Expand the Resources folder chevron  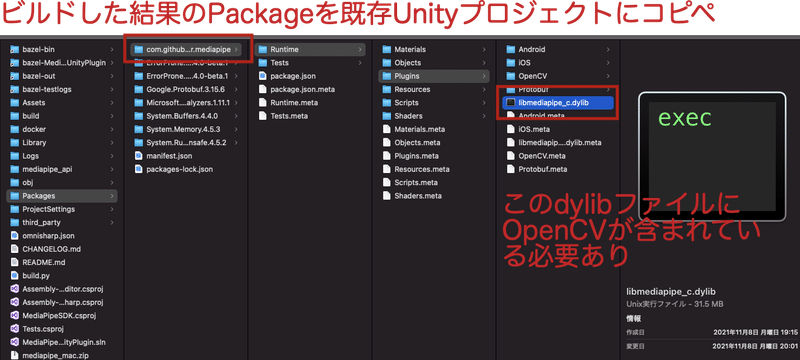pyautogui.click(x=484, y=89)
